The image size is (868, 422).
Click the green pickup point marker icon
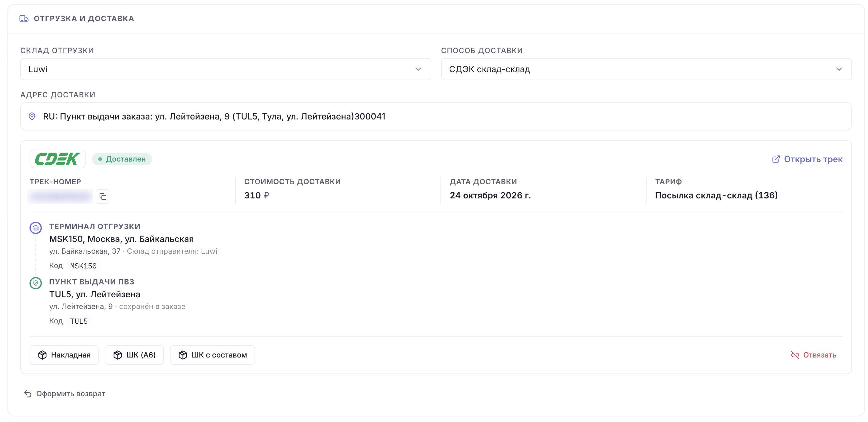(36, 283)
